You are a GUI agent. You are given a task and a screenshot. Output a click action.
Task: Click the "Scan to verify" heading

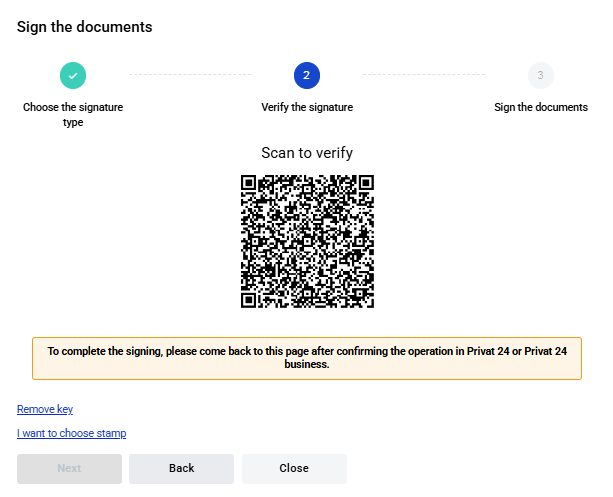click(307, 153)
